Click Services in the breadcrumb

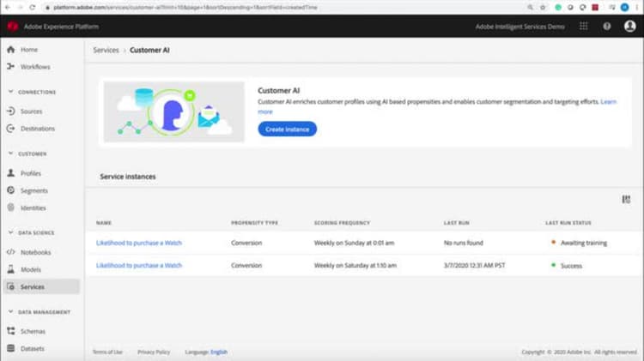pyautogui.click(x=106, y=50)
